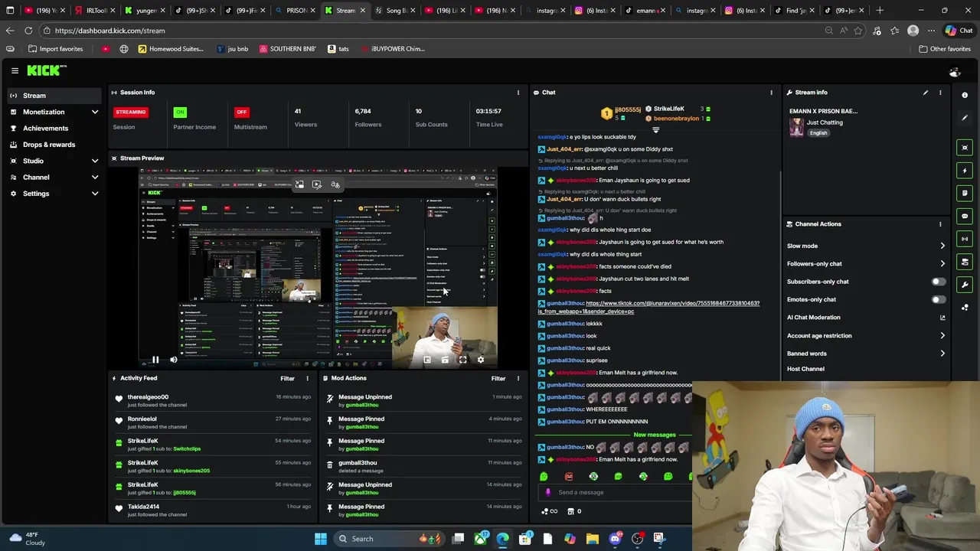Pause the stream preview playback
Viewport: 980px width, 551px height.
point(155,360)
